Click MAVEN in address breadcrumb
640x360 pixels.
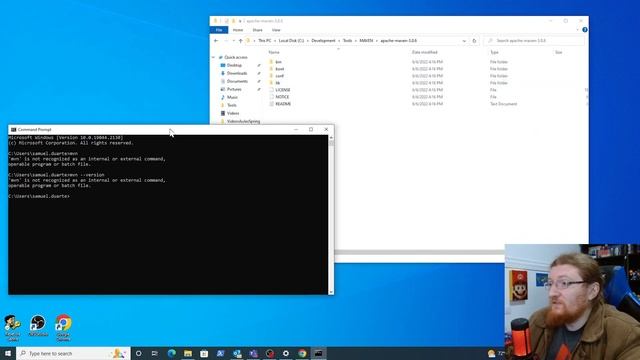366,41
